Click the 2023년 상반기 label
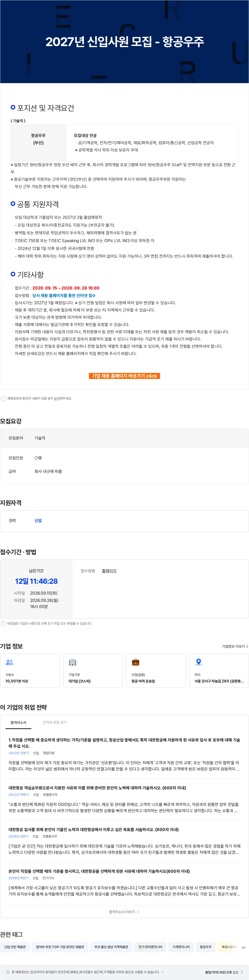249x980 pixels. (x=19, y=753)
